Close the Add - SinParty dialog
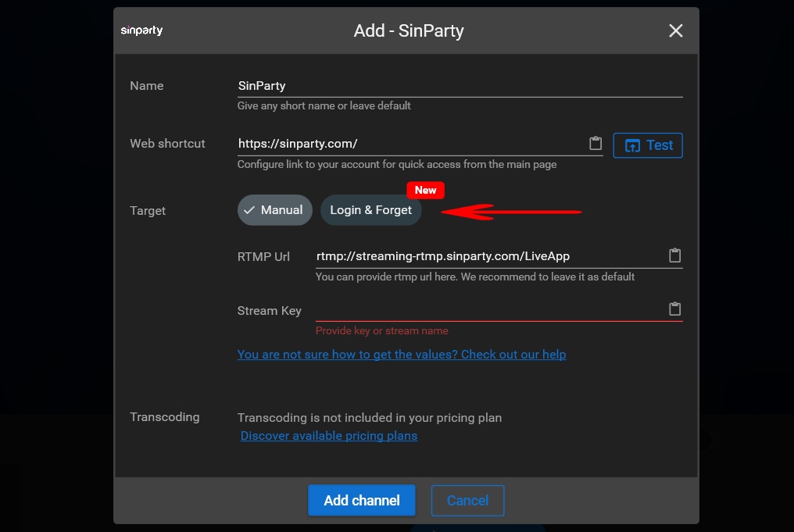 click(x=675, y=31)
